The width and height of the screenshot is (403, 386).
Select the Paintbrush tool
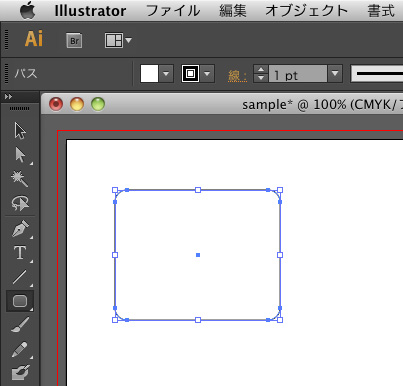[20, 325]
